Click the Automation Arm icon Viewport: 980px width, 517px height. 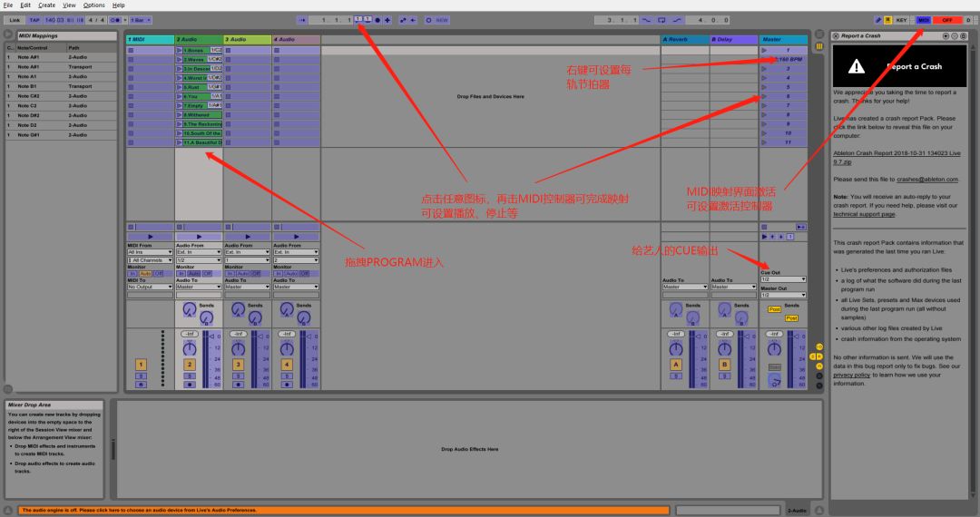403,20
